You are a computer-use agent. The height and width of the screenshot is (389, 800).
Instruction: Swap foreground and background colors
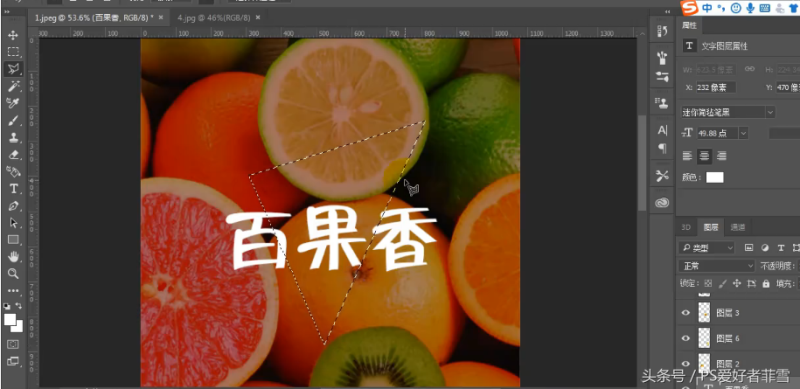[19, 306]
